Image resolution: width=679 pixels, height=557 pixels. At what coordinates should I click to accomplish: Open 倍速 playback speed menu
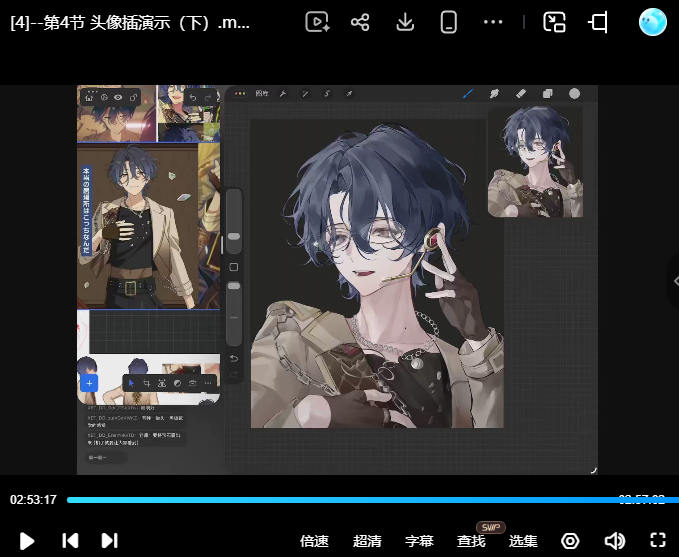(x=314, y=541)
